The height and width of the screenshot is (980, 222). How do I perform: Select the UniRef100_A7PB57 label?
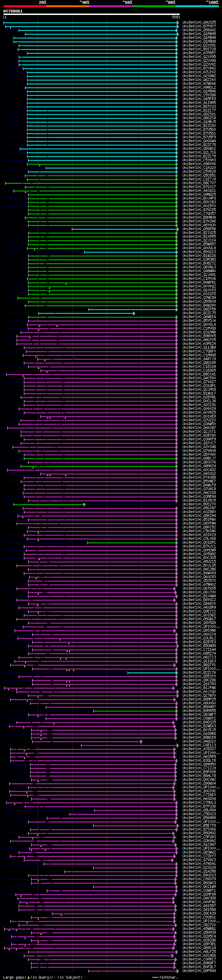(199, 53)
